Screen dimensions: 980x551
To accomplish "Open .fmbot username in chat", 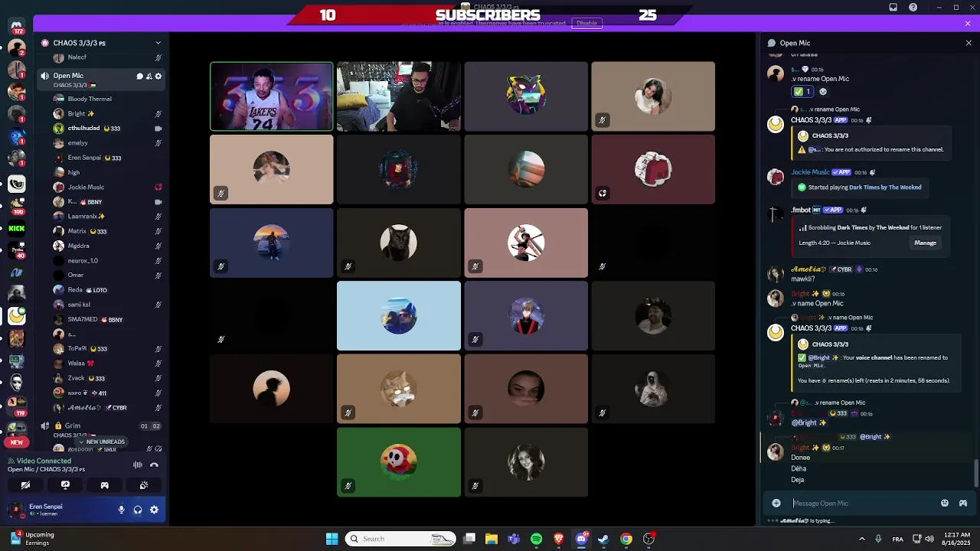I will [x=800, y=210].
